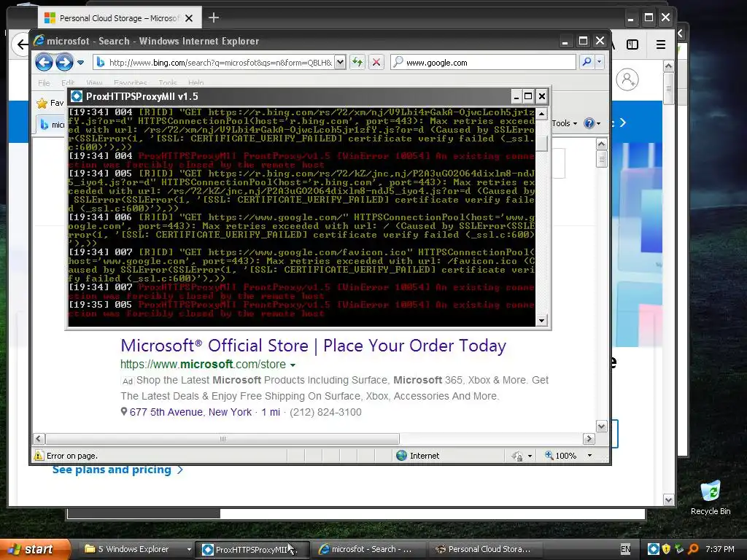Click ProxHTTPSProxyMII title bar app icon
The width and height of the screenshot is (747, 560).
(76, 97)
